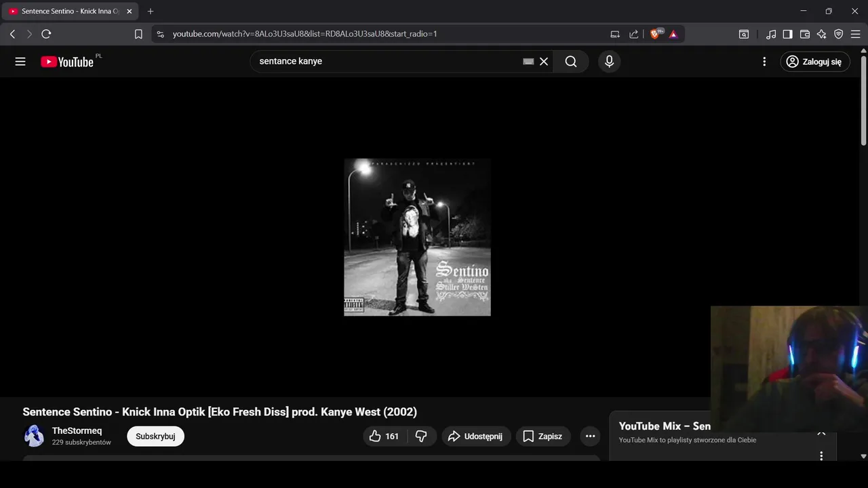
Task: Open Brave Rewards triangle icon
Action: 673,34
